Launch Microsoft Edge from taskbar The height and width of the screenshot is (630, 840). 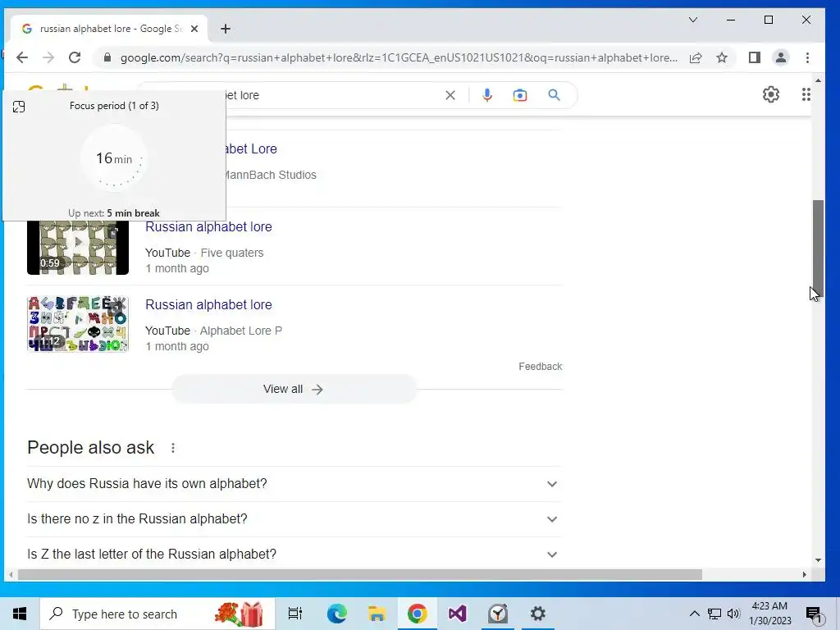(x=336, y=614)
